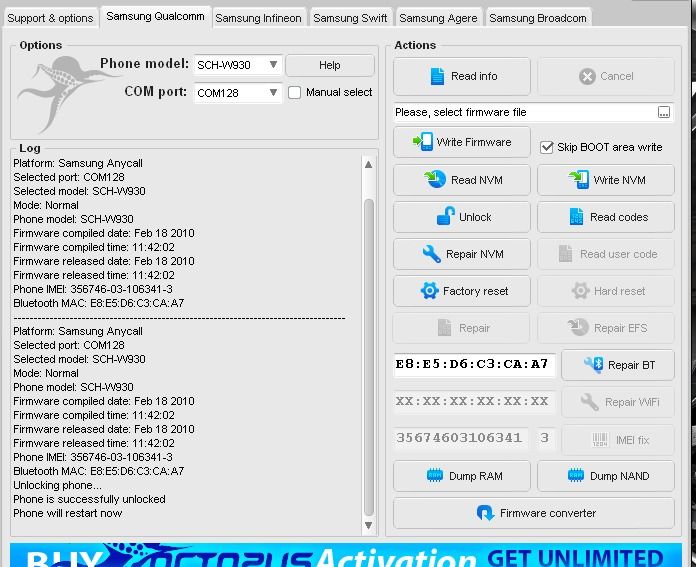
Task: Click the IMEI number field
Action: pyautogui.click(x=461, y=438)
